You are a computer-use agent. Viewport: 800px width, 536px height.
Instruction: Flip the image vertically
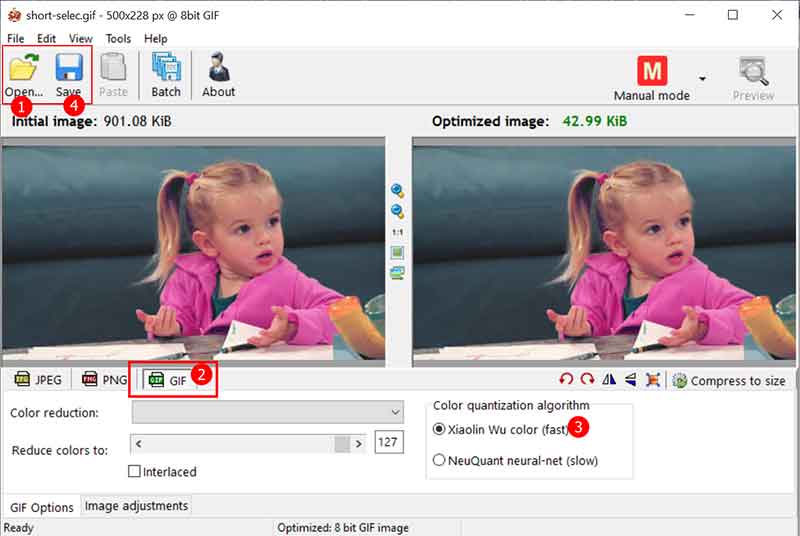click(x=630, y=380)
